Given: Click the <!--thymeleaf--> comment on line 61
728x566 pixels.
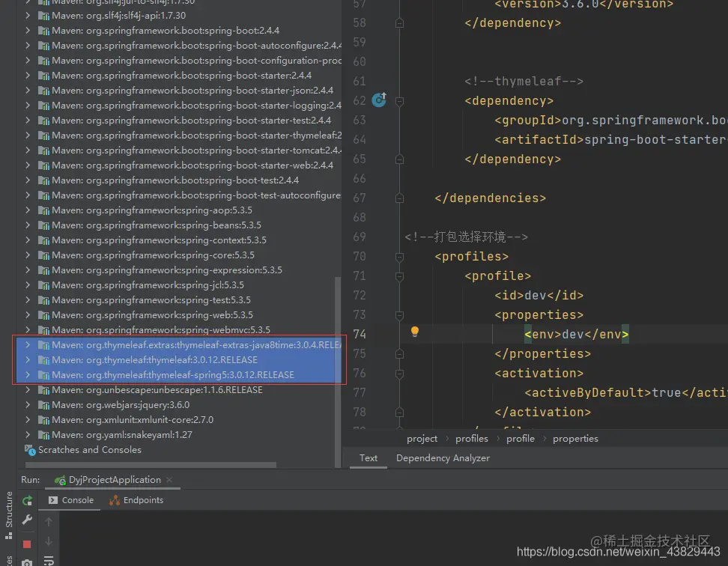Looking at the screenshot, I should point(524,81).
